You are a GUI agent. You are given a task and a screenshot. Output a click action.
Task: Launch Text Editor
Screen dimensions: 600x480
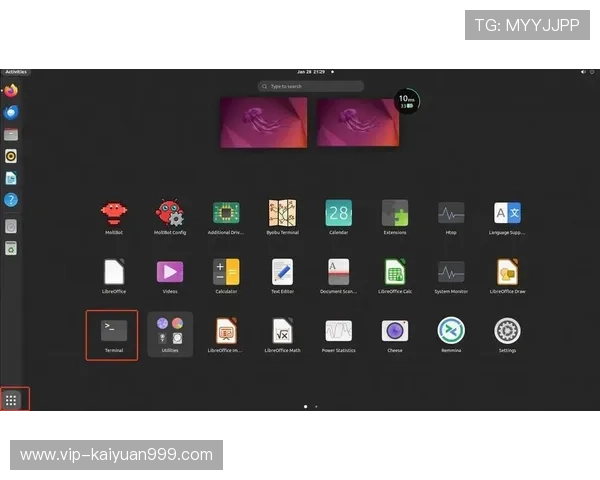pyautogui.click(x=282, y=276)
